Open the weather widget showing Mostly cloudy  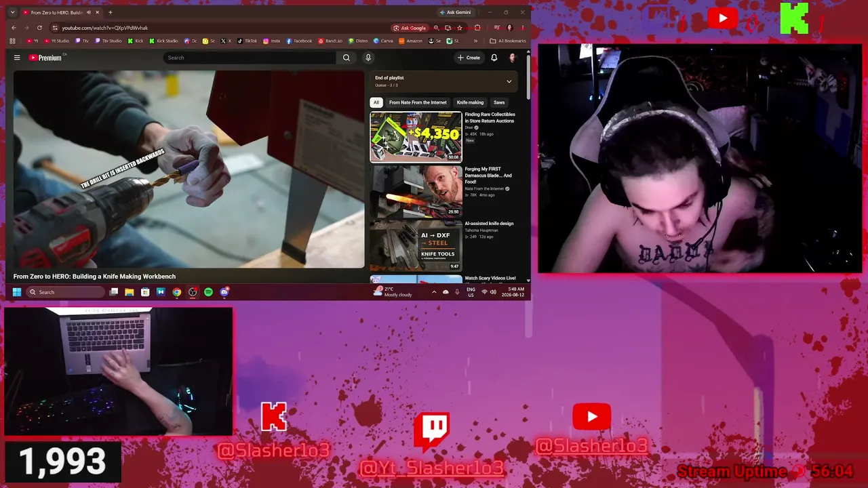(x=393, y=292)
